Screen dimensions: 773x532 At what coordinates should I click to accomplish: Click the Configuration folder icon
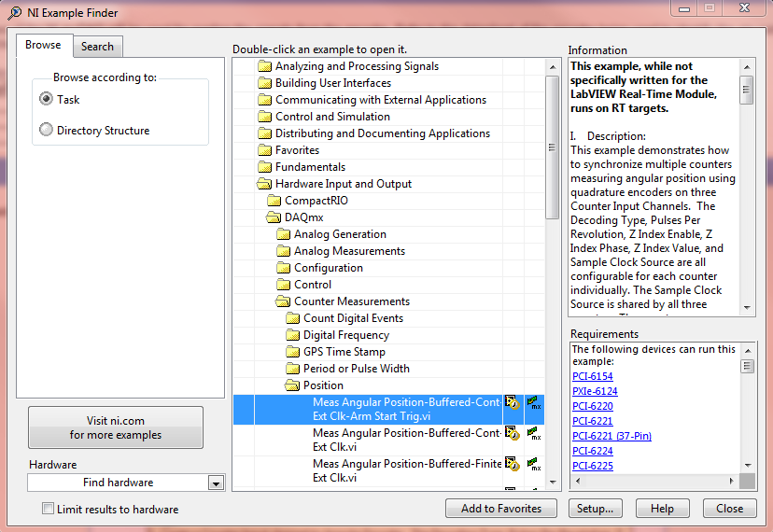pyautogui.click(x=284, y=267)
